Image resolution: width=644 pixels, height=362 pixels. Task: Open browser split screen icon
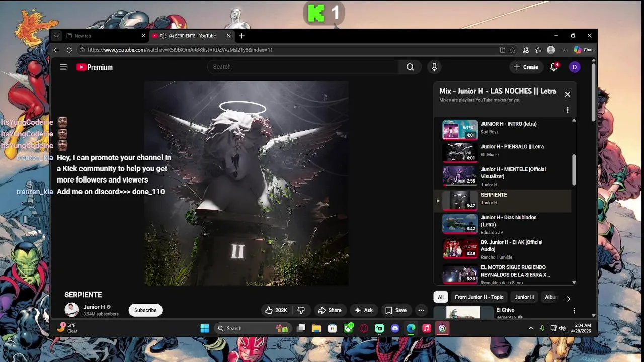pyautogui.click(x=502, y=50)
